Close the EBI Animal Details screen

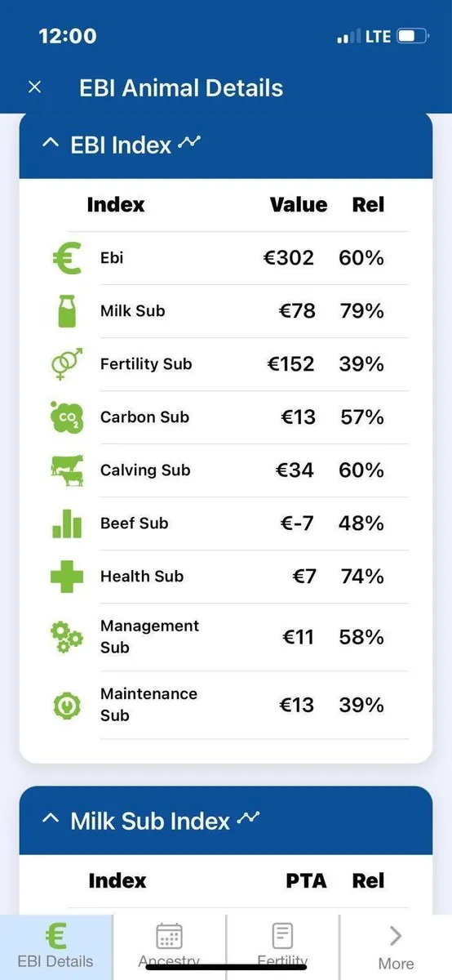[x=34, y=87]
